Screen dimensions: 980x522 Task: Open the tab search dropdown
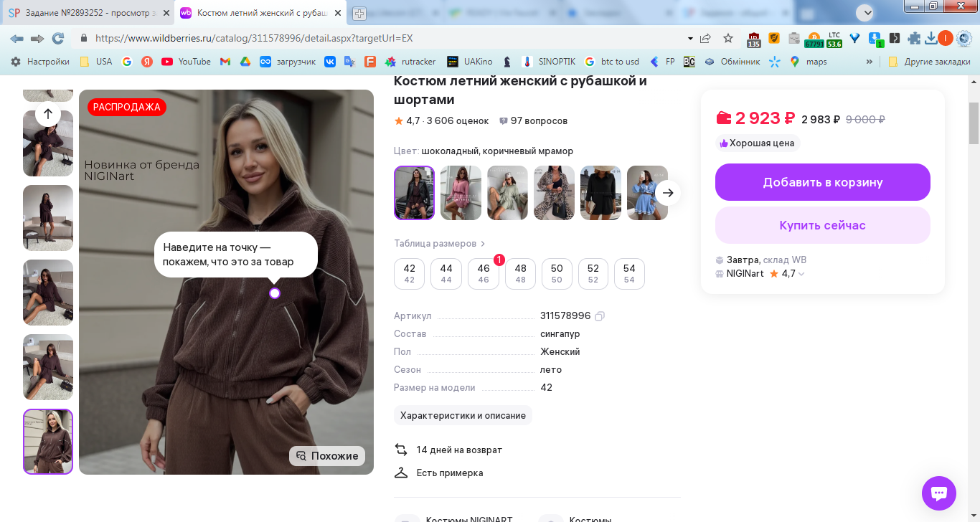(x=864, y=13)
